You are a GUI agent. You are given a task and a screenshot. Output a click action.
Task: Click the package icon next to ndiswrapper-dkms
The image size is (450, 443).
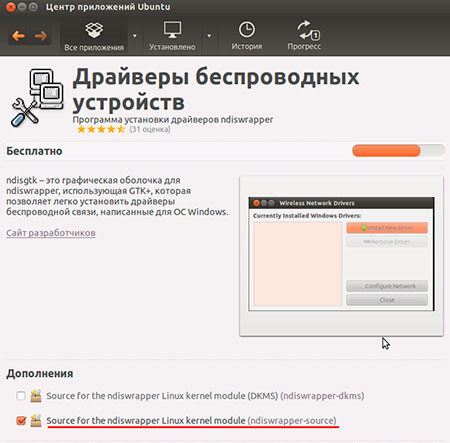36,396
